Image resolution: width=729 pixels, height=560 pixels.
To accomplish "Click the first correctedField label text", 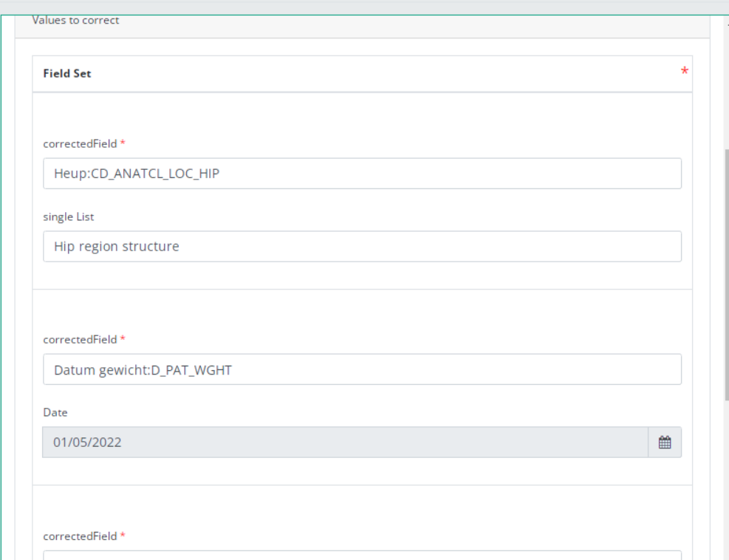I will pyautogui.click(x=80, y=143).
